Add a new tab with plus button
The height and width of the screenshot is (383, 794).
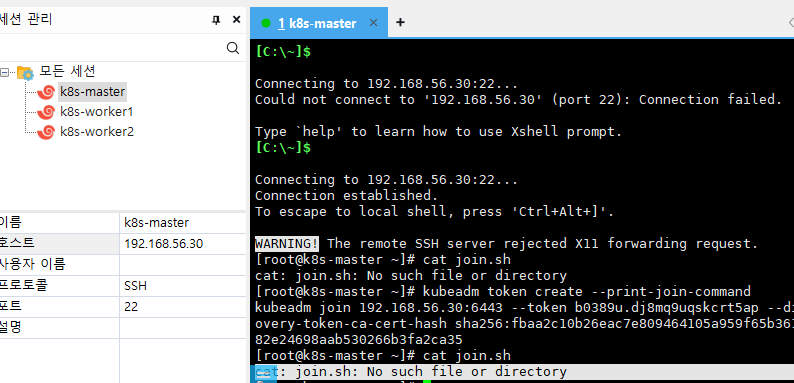tap(400, 22)
